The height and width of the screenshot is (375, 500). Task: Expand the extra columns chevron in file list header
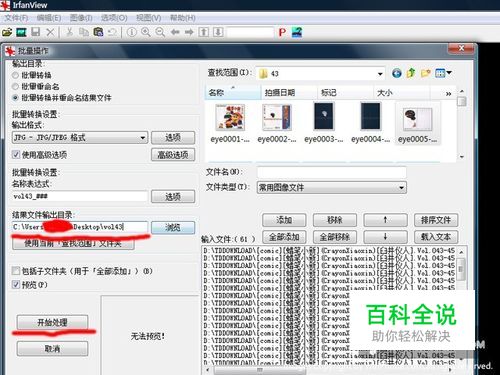tap(449, 94)
